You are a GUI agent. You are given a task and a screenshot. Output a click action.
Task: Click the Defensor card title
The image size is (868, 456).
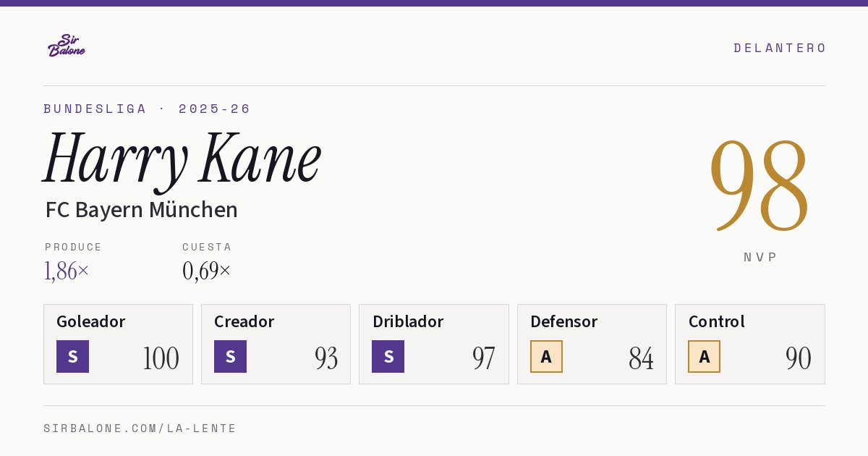tap(564, 321)
